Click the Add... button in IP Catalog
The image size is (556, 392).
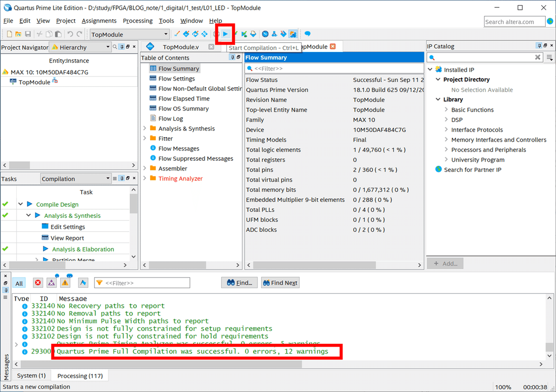(x=445, y=263)
